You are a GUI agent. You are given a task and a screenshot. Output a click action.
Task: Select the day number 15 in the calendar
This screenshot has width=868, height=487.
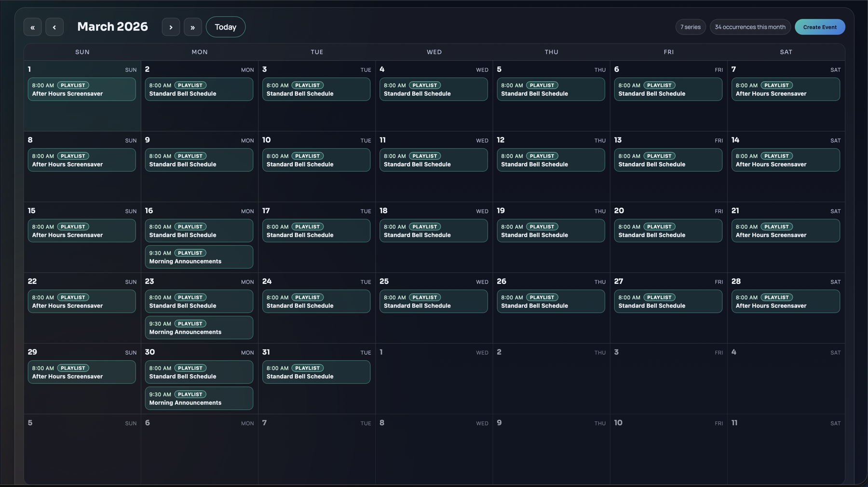[31, 210]
